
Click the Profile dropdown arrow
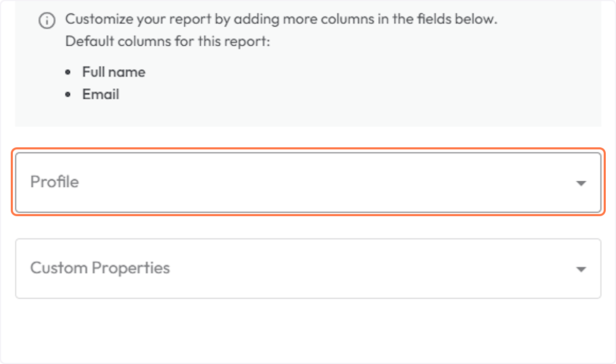[581, 183]
